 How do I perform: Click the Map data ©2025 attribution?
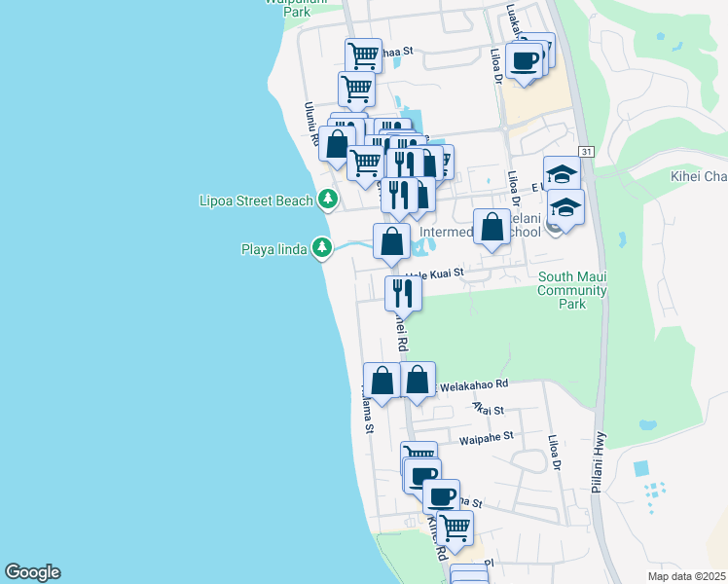coord(687,576)
